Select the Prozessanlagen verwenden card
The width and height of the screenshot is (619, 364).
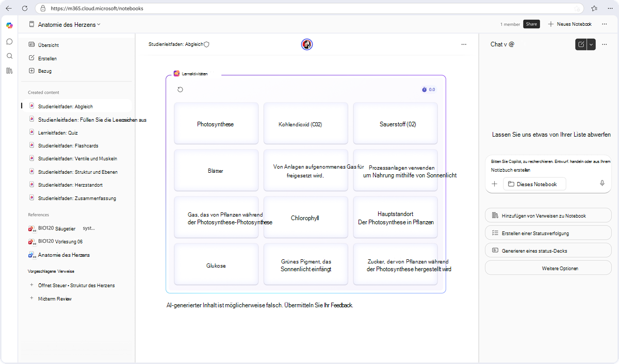(395, 171)
